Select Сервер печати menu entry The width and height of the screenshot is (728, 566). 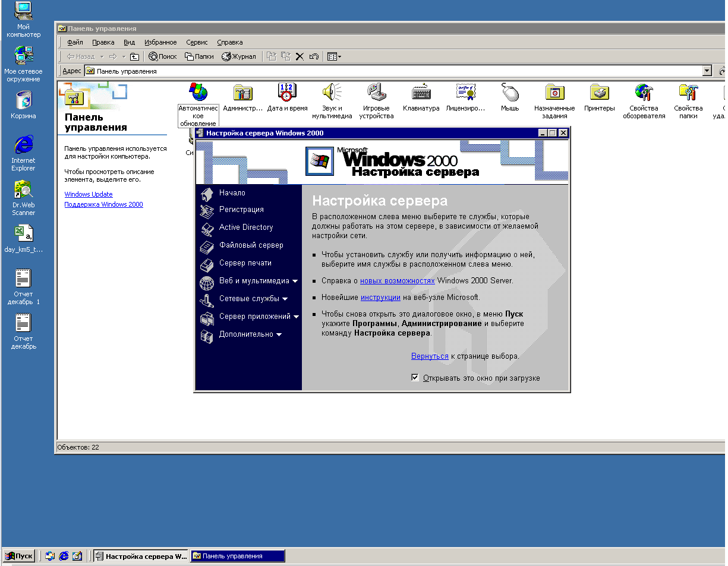(245, 263)
